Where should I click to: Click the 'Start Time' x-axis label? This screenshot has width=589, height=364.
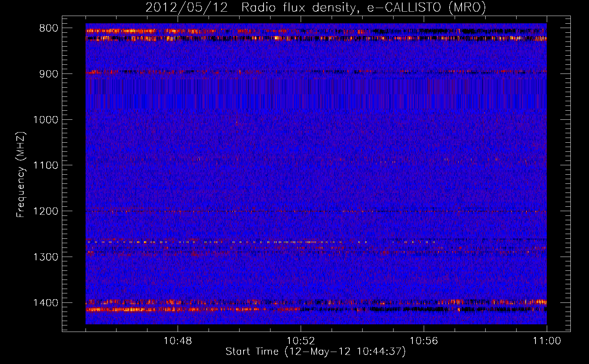[x=315, y=352]
